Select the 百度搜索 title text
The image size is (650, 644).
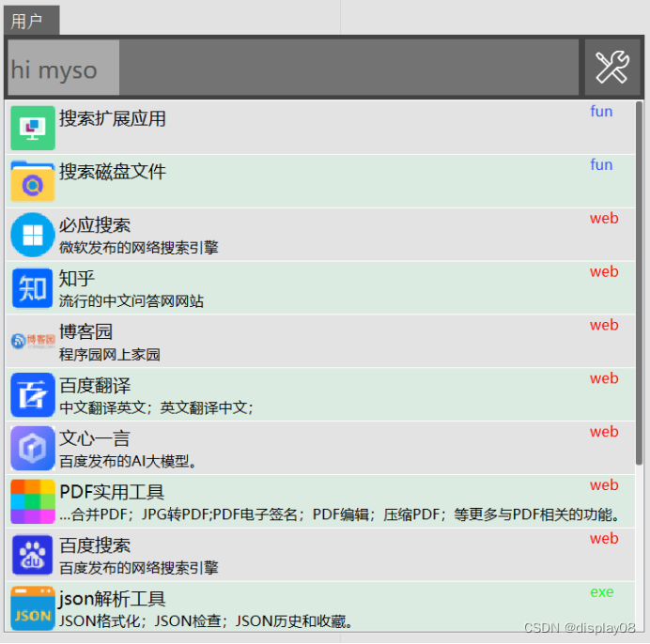(x=95, y=545)
